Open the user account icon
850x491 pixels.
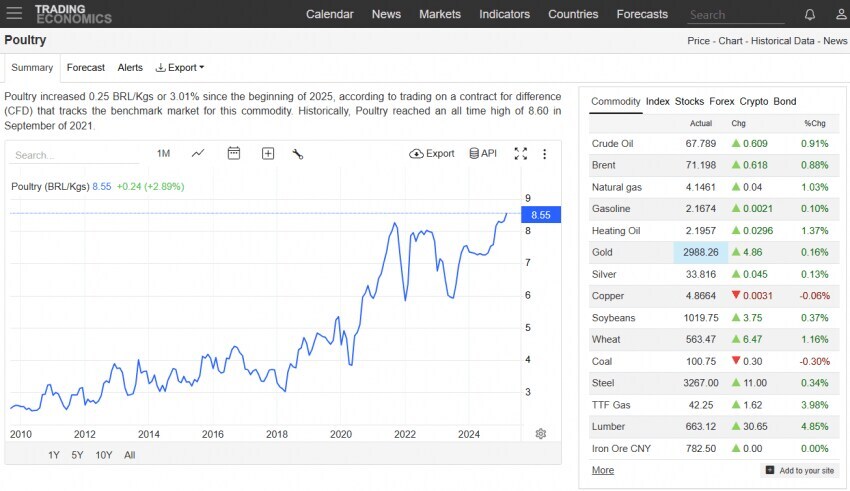835,14
